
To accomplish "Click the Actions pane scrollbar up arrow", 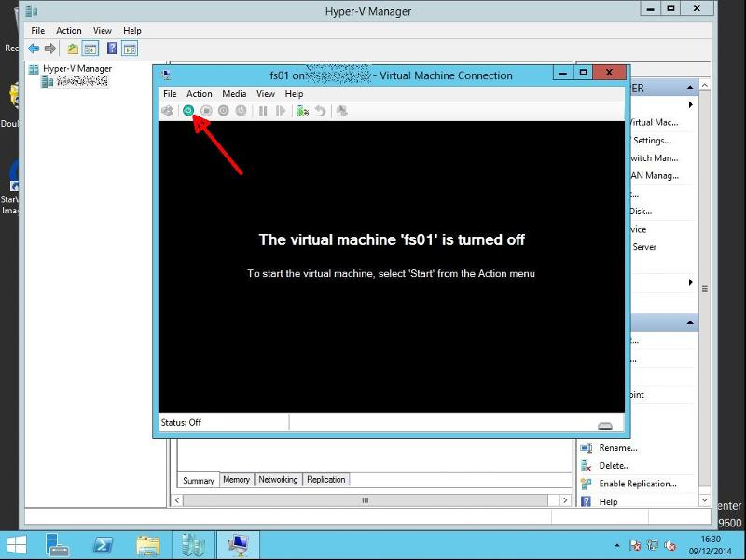I will [x=705, y=85].
